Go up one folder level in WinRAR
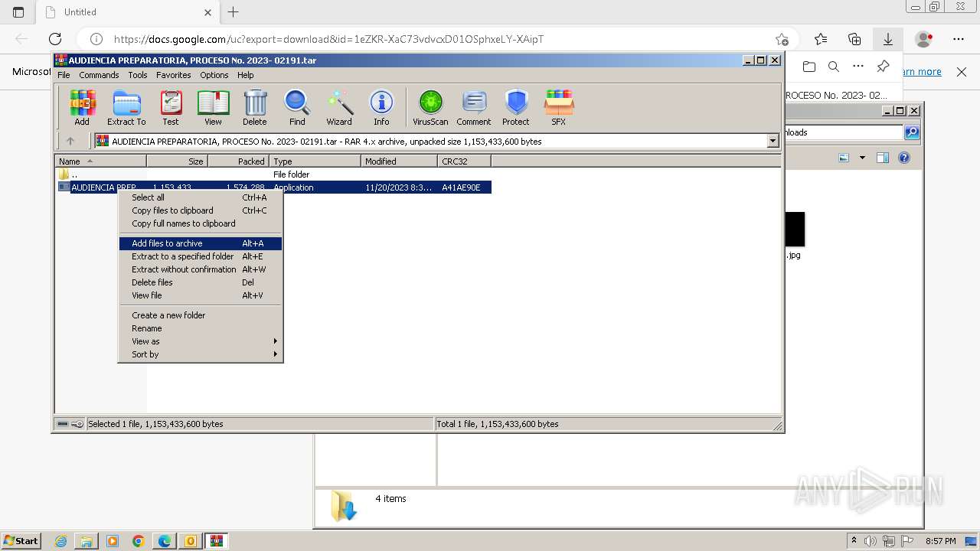Screen dimensions: 980x551 tap(70, 141)
